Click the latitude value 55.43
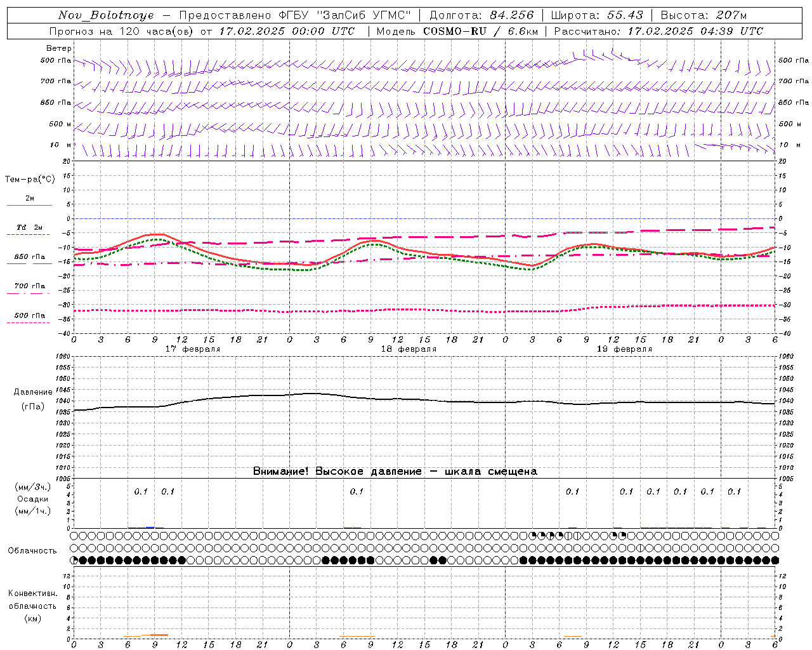The height and width of the screenshot is (650, 812). tap(625, 15)
